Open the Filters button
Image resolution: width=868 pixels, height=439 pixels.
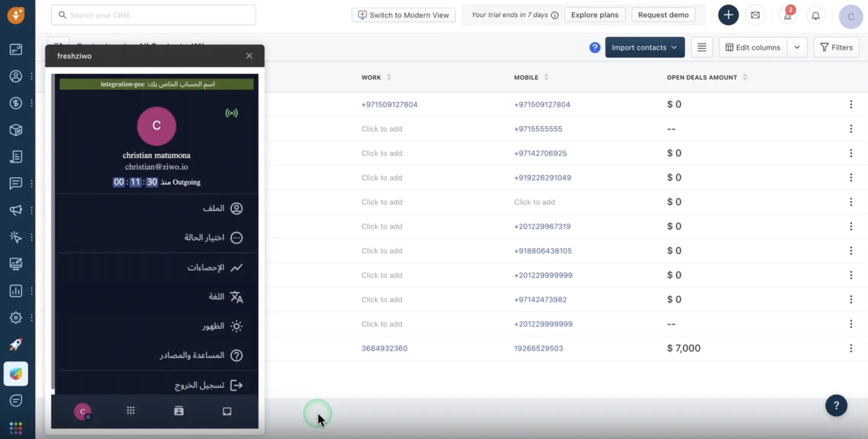pos(836,47)
